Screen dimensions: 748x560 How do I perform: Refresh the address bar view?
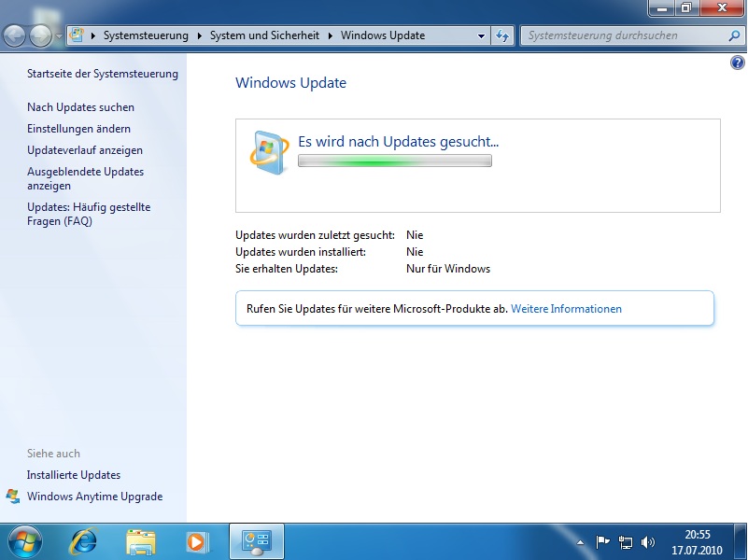click(x=503, y=35)
